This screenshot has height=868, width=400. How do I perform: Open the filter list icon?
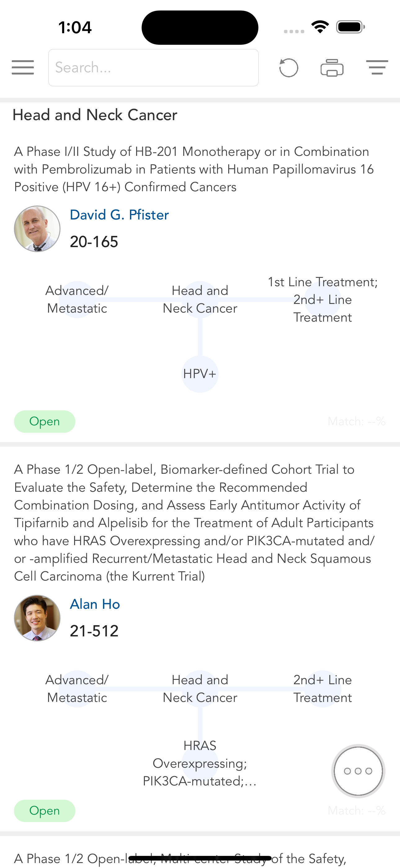click(x=377, y=67)
